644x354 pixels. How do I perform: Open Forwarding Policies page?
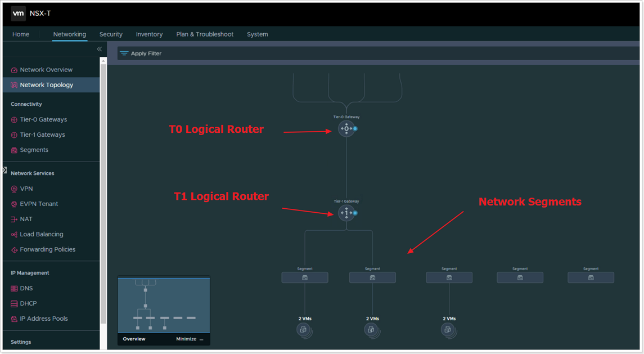[48, 249]
